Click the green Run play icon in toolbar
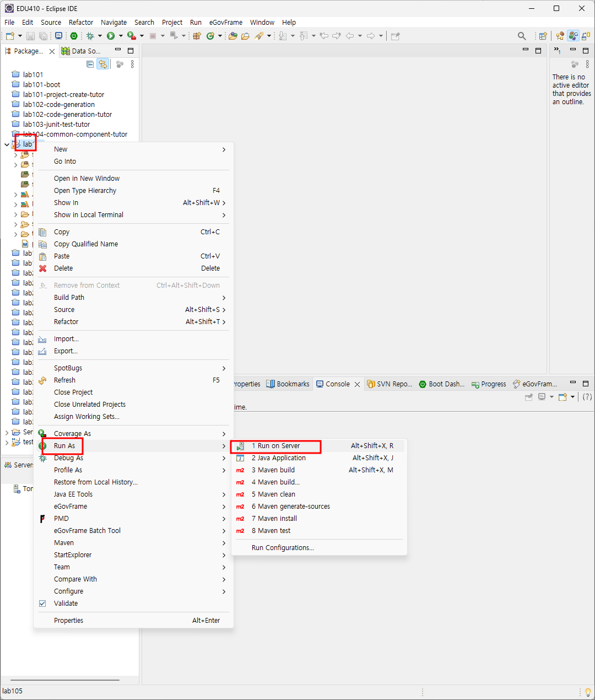Screen dimensions: 595x700 111,36
